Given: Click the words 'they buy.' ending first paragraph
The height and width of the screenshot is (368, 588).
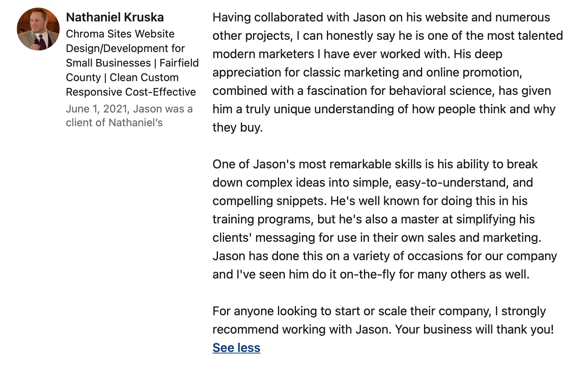Looking at the screenshot, I should point(237,127).
